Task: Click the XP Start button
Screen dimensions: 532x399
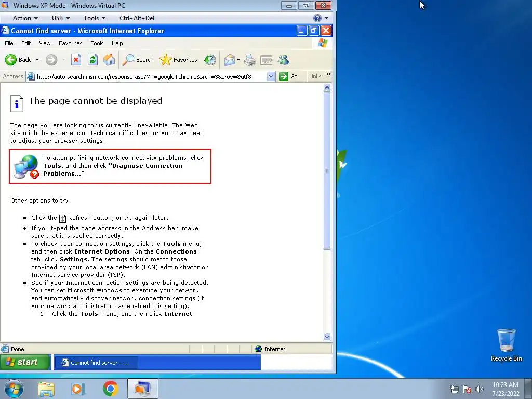Action: [25, 362]
